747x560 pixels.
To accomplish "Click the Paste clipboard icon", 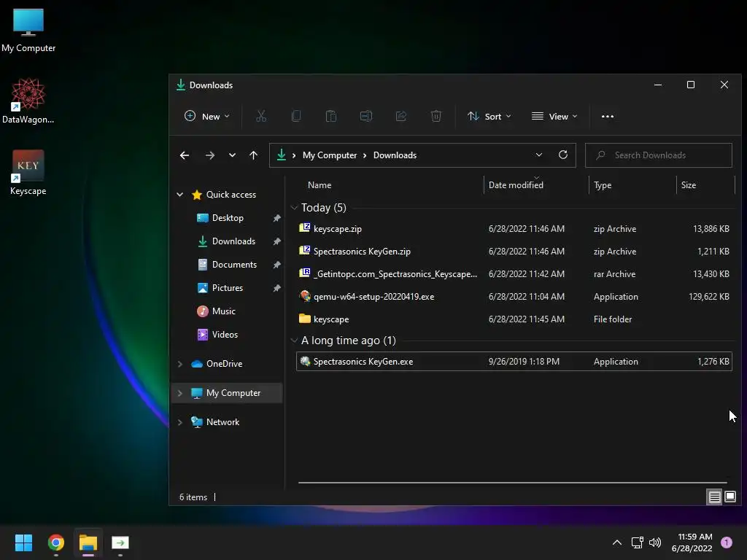I will click(x=331, y=116).
